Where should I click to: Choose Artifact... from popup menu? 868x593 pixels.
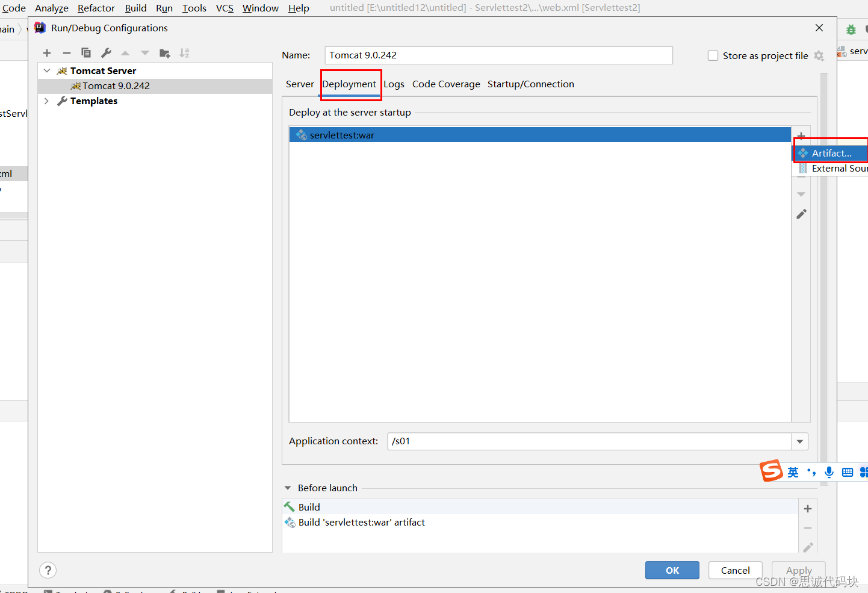831,153
